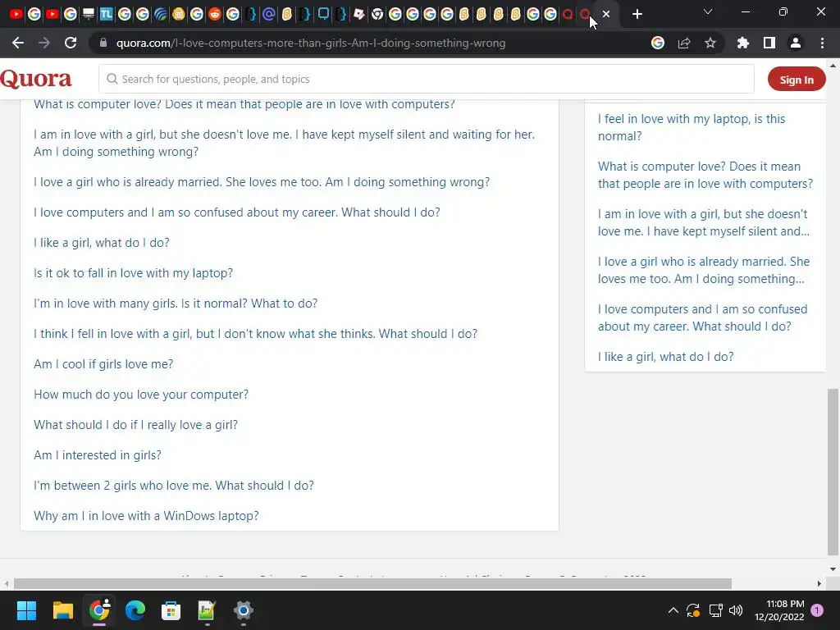Viewport: 840px width, 630px height.
Task: Click the Chrome taskbar icon
Action: (99, 610)
